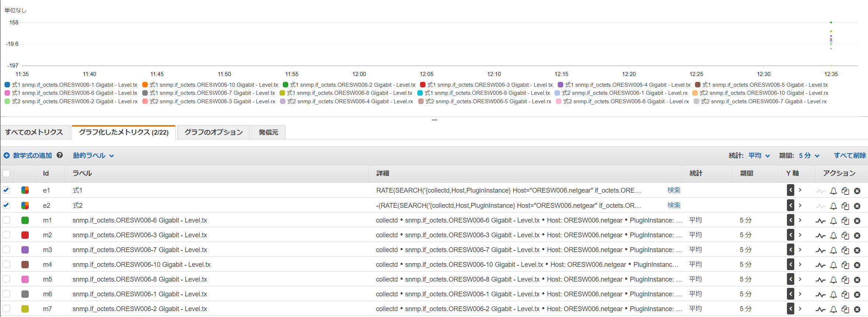Screen dimensions: 868x317
Task: Click the 式2 ORESW006-4 Level.rx entry in the chart legend
Action: [346, 101]
